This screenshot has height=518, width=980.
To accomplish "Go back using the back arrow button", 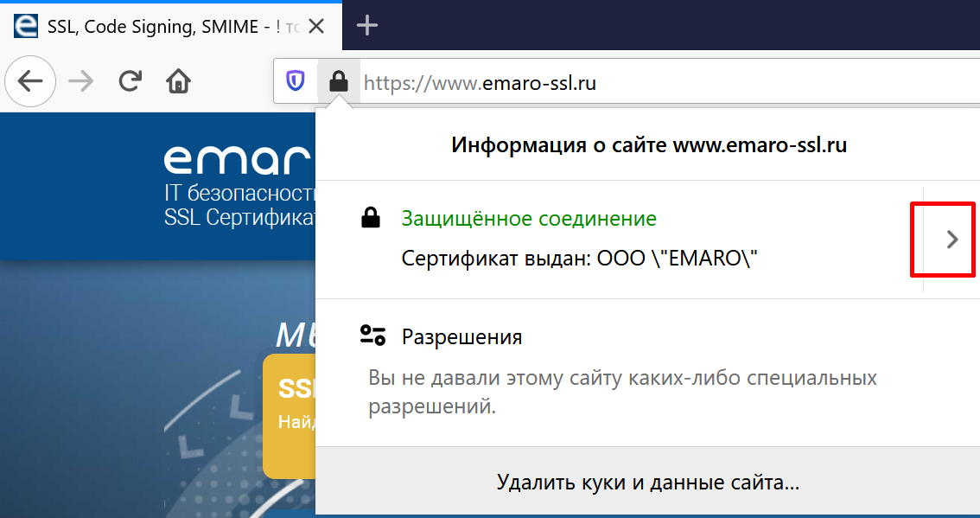I will click(x=30, y=81).
